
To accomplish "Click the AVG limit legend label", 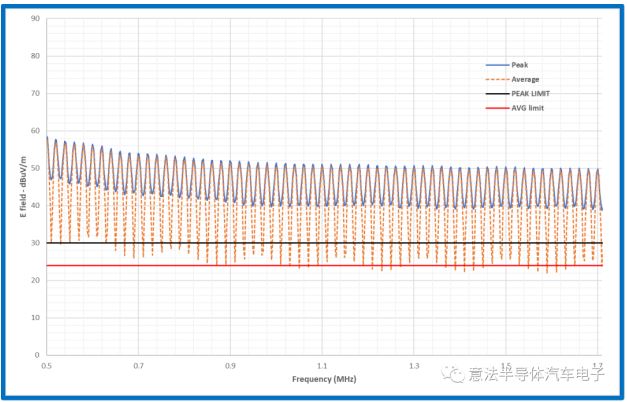I will (x=526, y=107).
